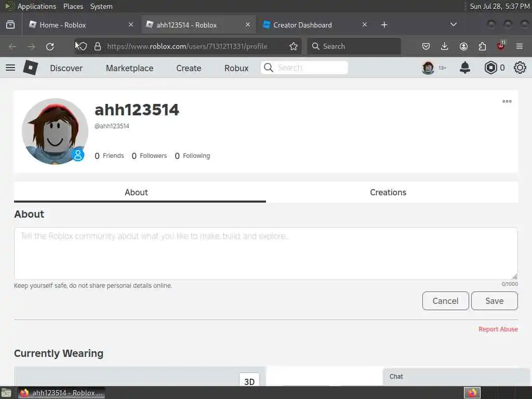Cancel the About description edit
This screenshot has width=532, height=399.
point(445,301)
